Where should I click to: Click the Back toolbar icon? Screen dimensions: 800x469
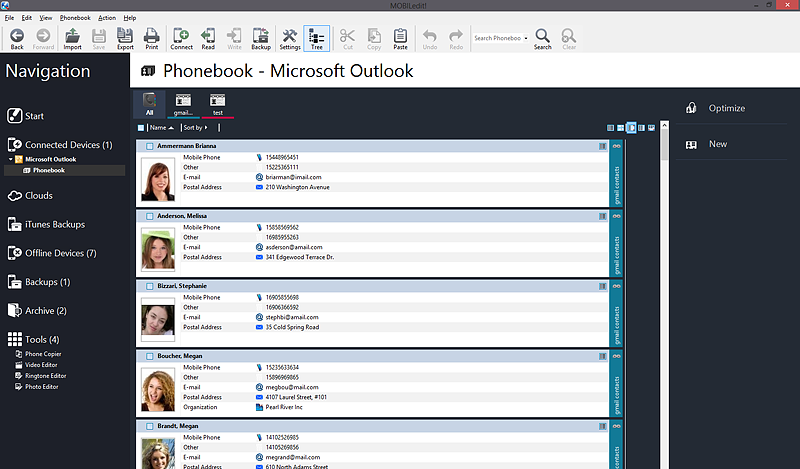point(17,39)
